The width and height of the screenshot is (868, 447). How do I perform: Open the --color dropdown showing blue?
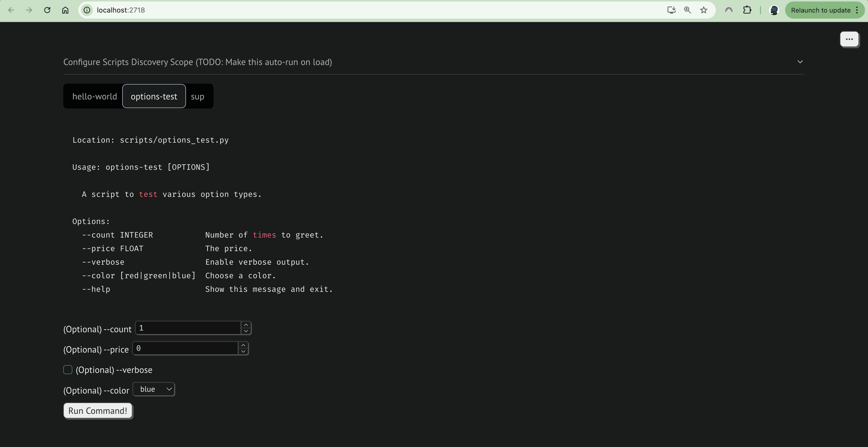pos(154,389)
